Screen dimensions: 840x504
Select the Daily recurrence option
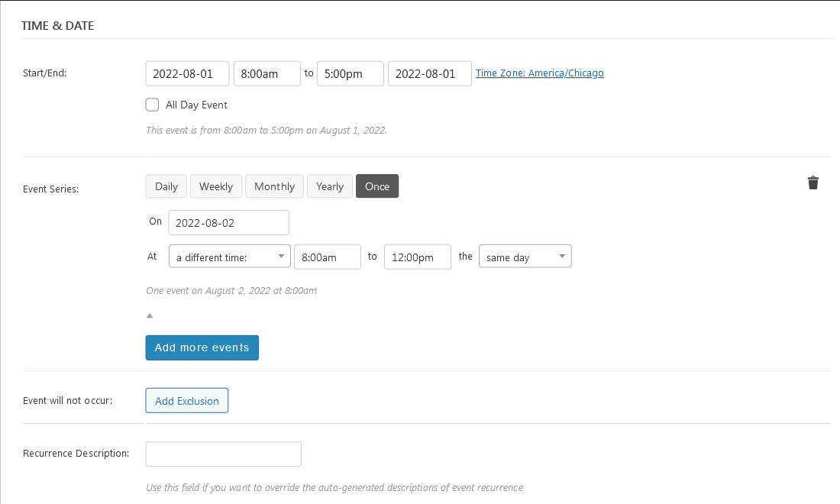[x=166, y=186]
